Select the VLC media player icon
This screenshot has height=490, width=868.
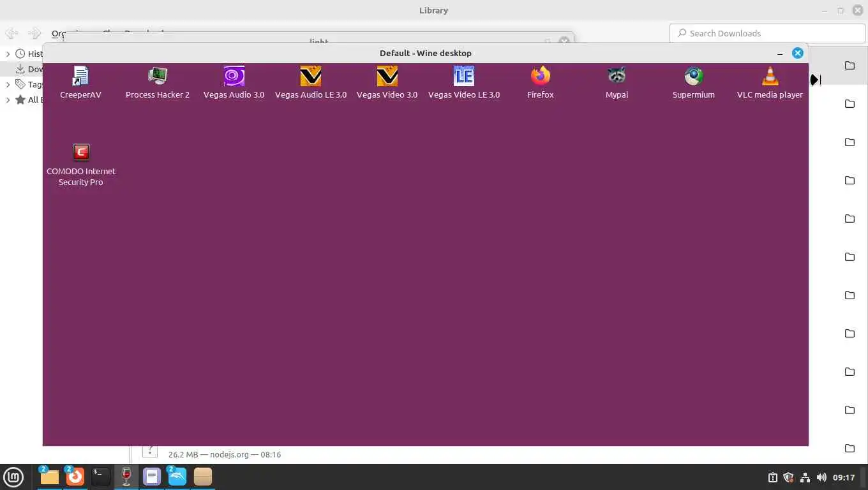(x=770, y=77)
